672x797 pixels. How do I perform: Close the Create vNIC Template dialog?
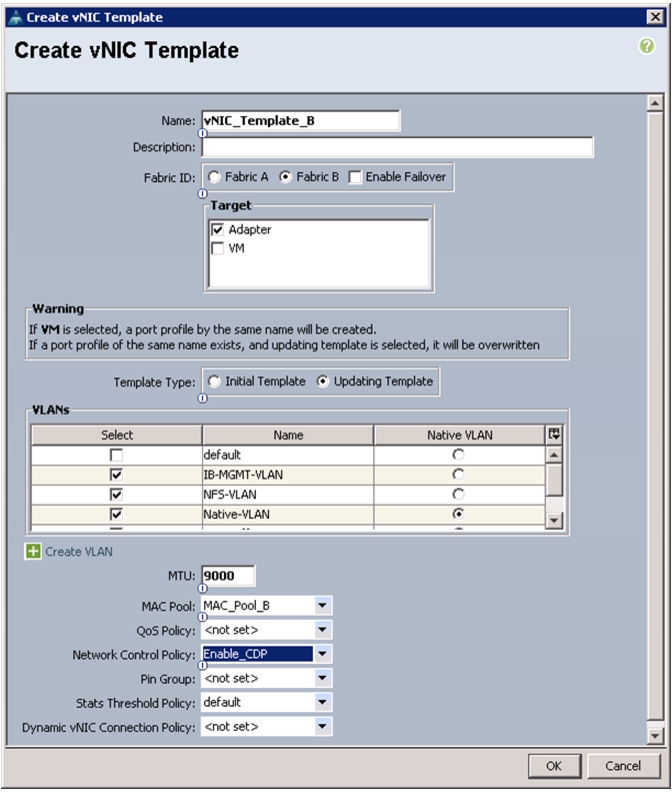656,17
